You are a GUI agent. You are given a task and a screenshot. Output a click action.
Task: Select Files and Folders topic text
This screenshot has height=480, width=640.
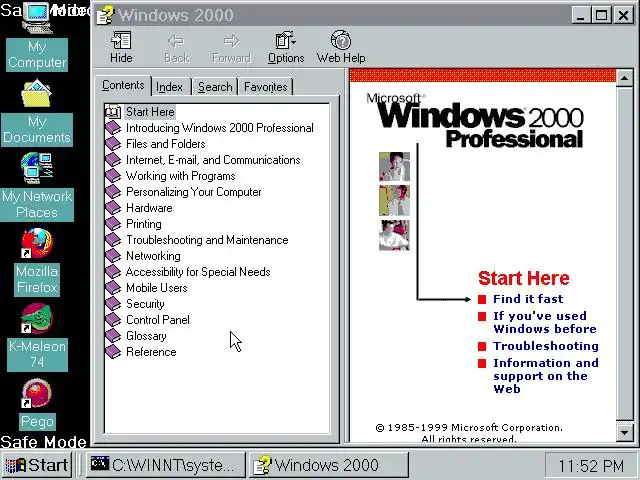pyautogui.click(x=166, y=144)
